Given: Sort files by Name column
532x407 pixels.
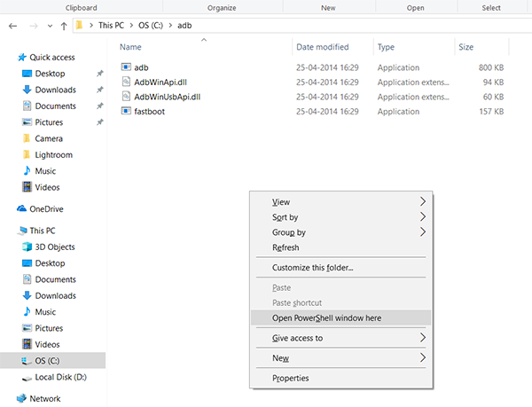Looking at the screenshot, I should [x=130, y=47].
